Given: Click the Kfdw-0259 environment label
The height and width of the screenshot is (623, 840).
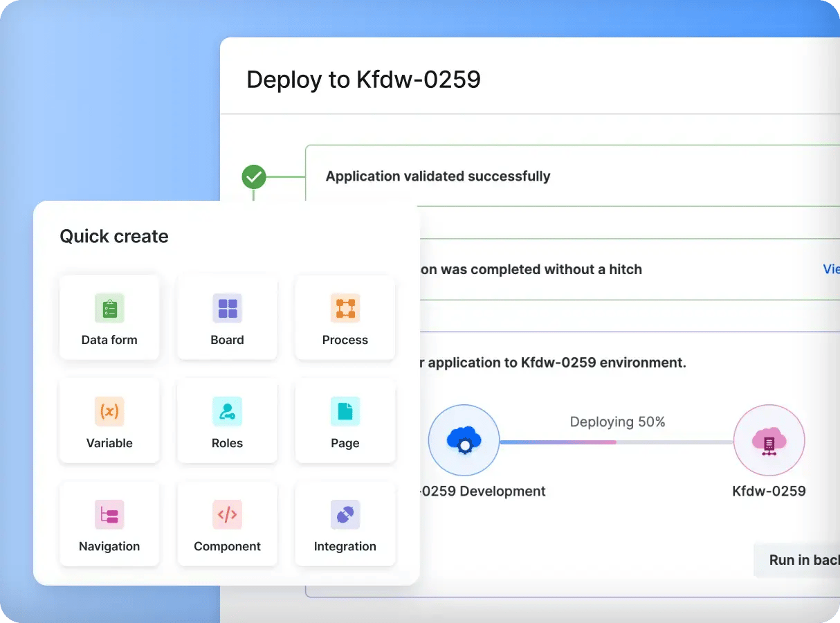Looking at the screenshot, I should pyautogui.click(x=769, y=491).
